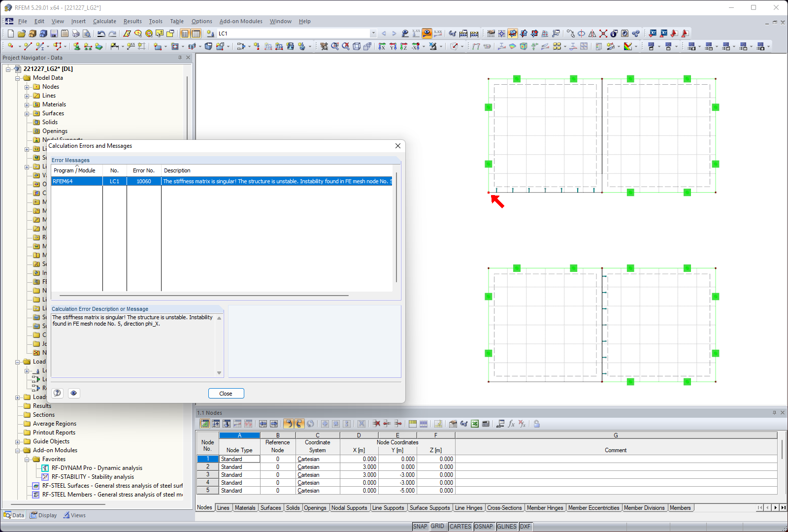Switch to the Nodal Supports table tab

coord(349,508)
